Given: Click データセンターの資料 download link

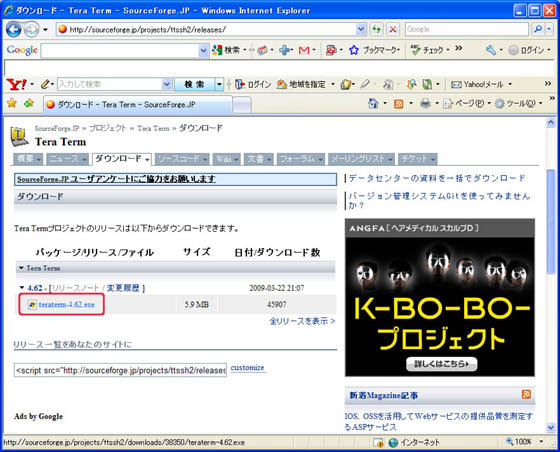Looking at the screenshot, I should pyautogui.click(x=437, y=178).
